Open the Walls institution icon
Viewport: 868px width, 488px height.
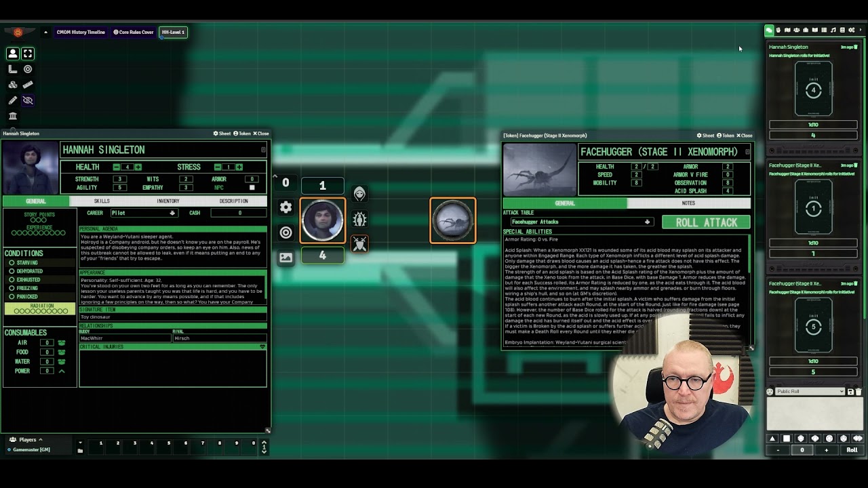tap(13, 116)
